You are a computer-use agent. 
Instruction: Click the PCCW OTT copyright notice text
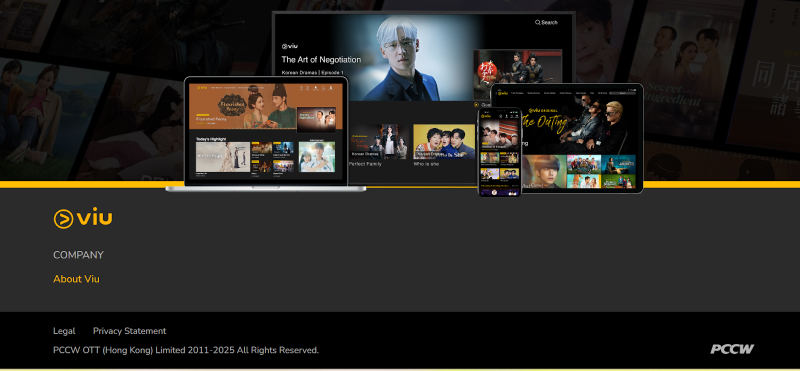click(186, 350)
